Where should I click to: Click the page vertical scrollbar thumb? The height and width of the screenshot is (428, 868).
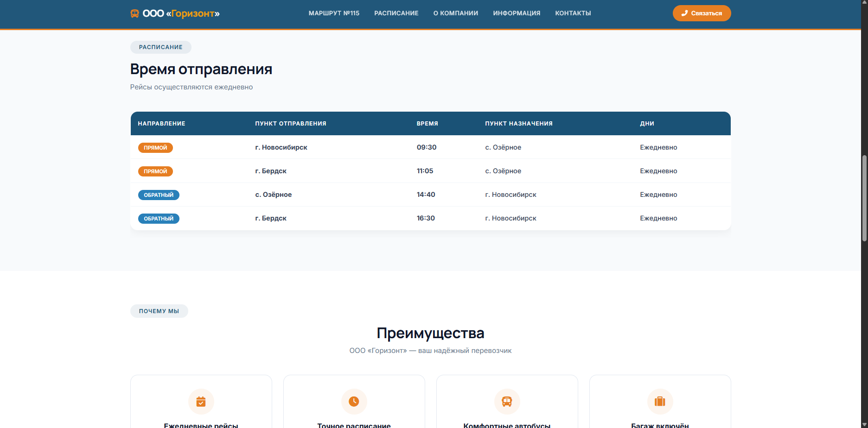coord(864,198)
